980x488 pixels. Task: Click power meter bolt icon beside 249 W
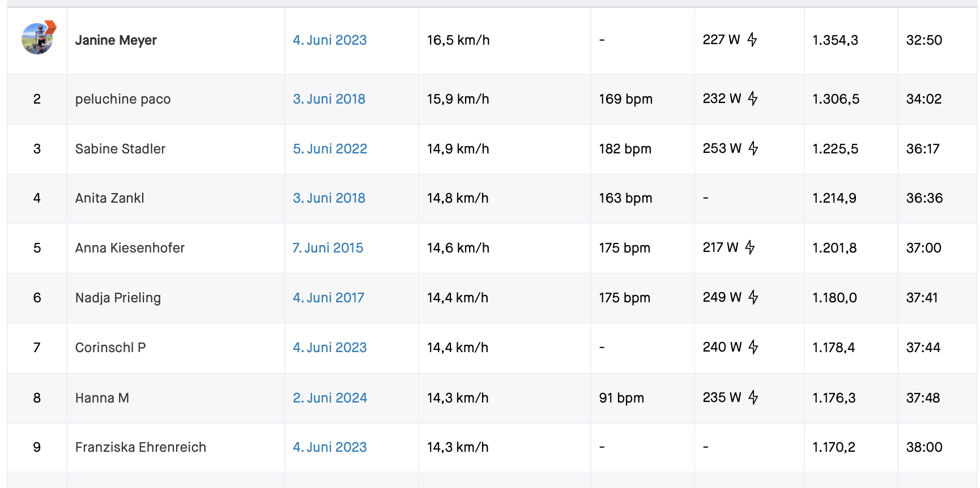pos(753,297)
